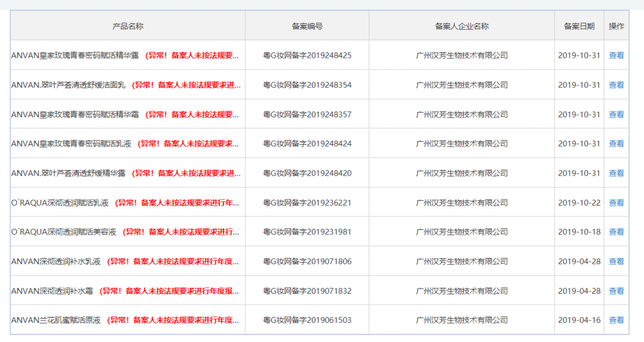Viewport: 644px width, 342px height.
Task: Select product ANVAN兰花肌蜜赋活原液
Action: 57,320
